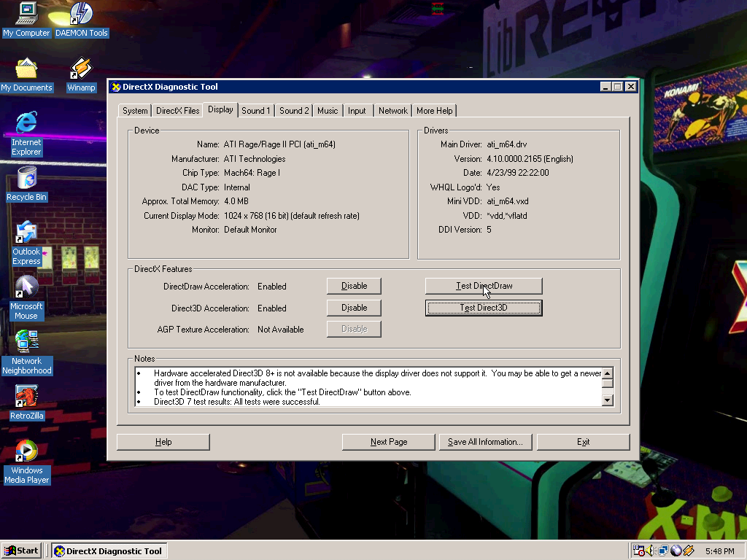
Task: Disable Direct3D Acceleration
Action: (x=354, y=308)
